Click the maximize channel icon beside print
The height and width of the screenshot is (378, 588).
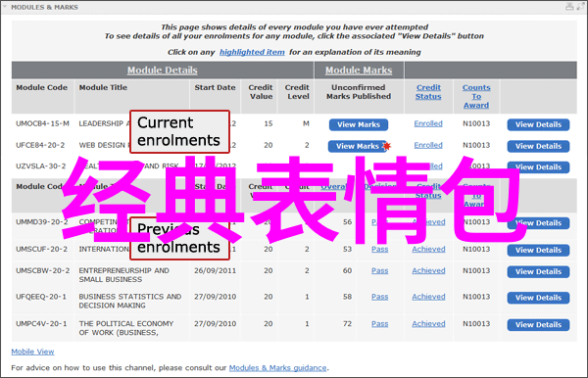(580, 7)
